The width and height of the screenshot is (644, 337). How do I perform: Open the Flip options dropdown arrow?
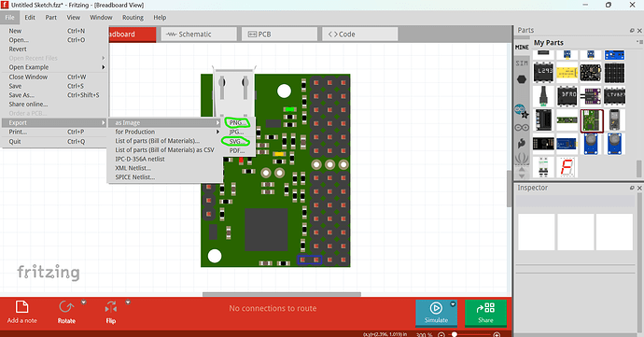128,302
